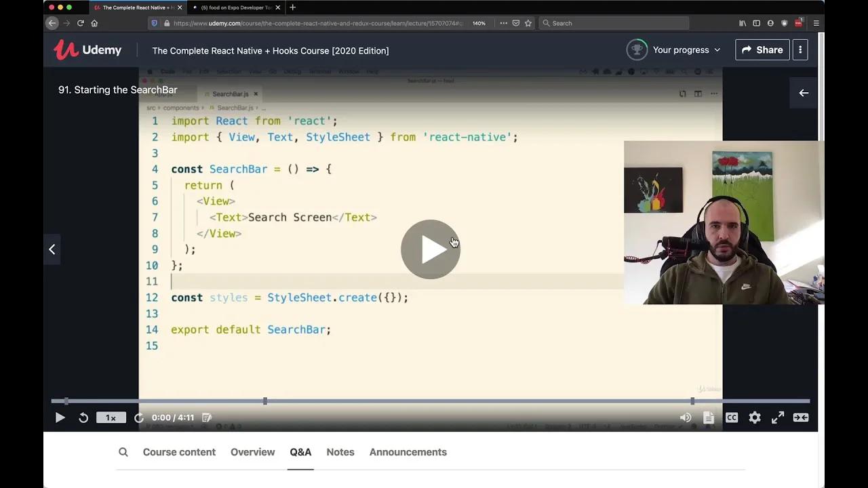This screenshot has width=868, height=488.
Task: Open the video settings gear
Action: pos(755,418)
